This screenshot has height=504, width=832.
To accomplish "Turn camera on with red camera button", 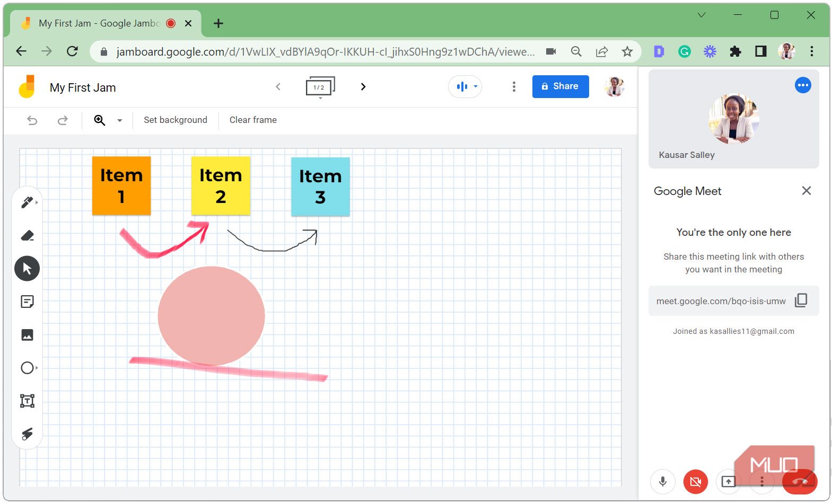I will click(695, 482).
